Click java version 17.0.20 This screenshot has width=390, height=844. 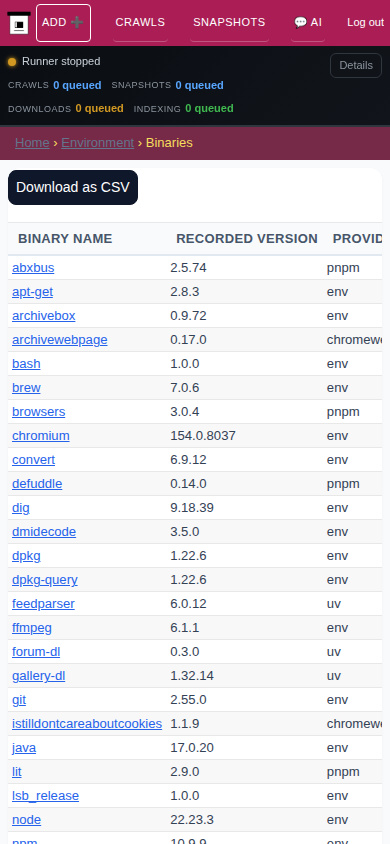click(192, 748)
